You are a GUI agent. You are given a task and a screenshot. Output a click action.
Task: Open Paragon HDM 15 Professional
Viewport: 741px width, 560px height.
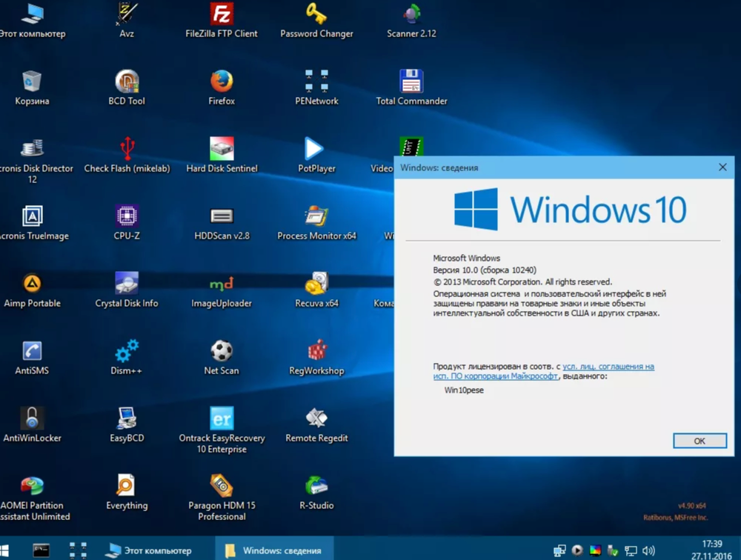pyautogui.click(x=221, y=498)
